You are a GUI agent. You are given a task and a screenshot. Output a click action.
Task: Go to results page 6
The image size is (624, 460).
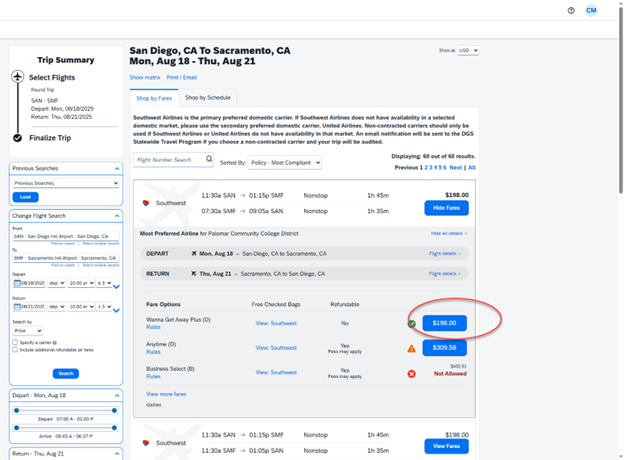coord(445,168)
